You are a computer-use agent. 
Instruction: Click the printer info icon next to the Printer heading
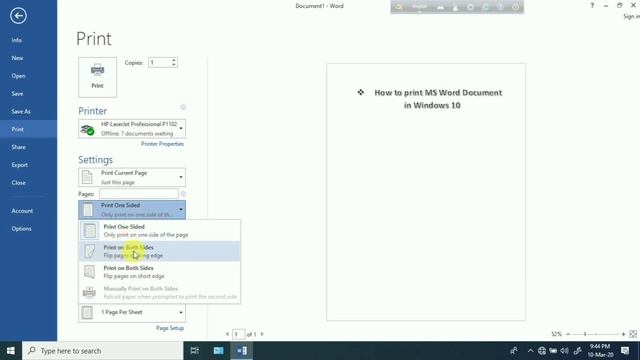[x=183, y=107]
